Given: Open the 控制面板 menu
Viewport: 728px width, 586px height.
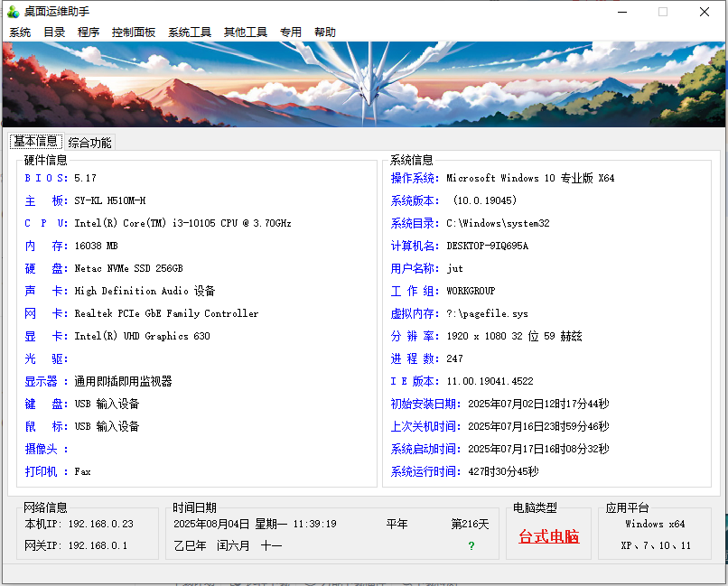Looking at the screenshot, I should (x=134, y=33).
